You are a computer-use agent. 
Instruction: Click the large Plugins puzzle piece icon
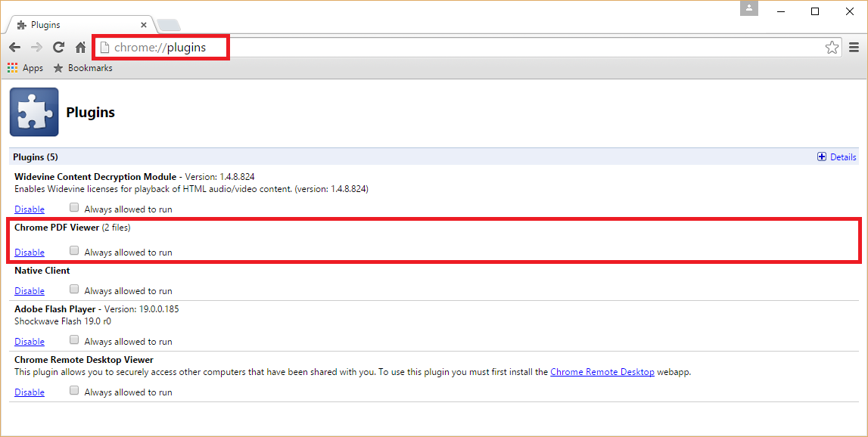tap(34, 112)
